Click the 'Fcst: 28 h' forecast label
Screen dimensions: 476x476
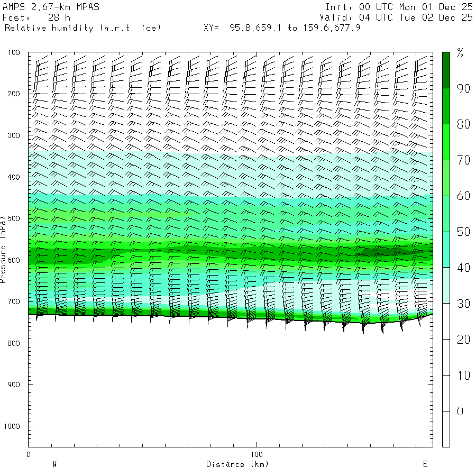tap(36, 17)
